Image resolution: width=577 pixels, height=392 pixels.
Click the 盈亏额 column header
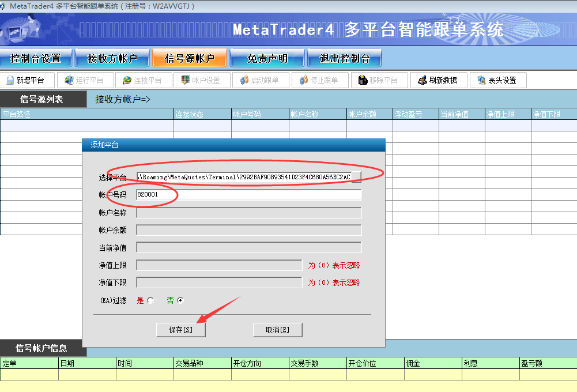548,363
